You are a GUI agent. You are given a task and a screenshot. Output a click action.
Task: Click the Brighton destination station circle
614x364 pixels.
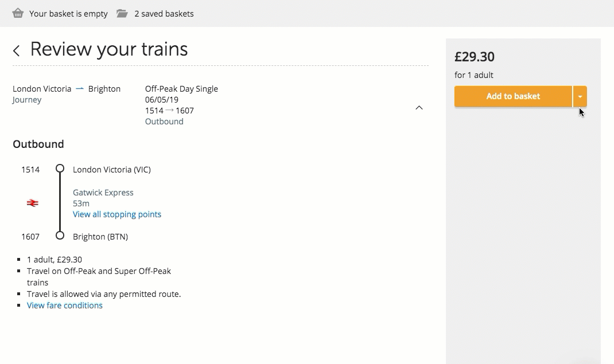coord(60,236)
